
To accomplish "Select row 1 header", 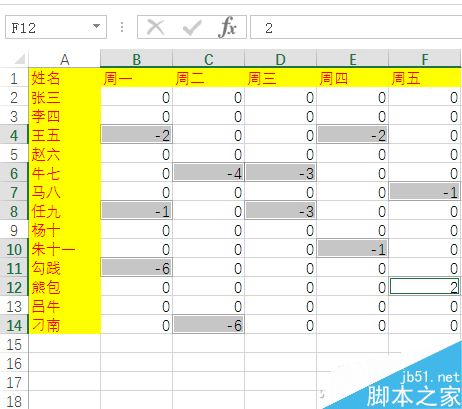I will click(x=14, y=78).
